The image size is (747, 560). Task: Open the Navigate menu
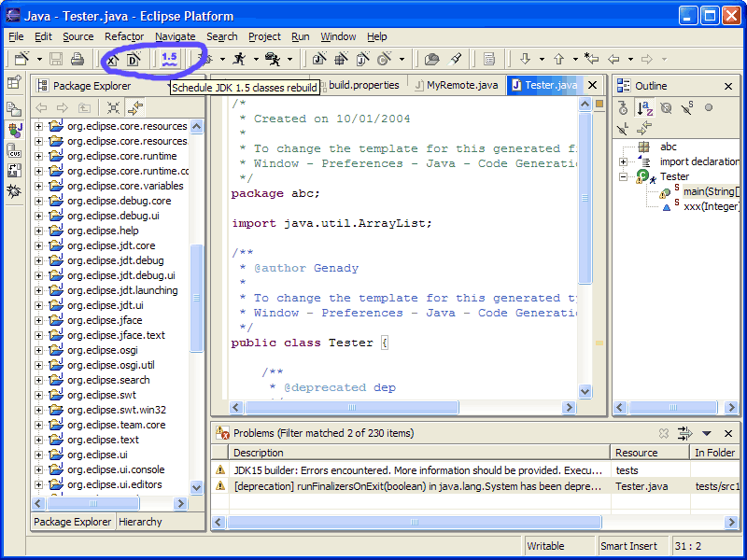tap(175, 36)
